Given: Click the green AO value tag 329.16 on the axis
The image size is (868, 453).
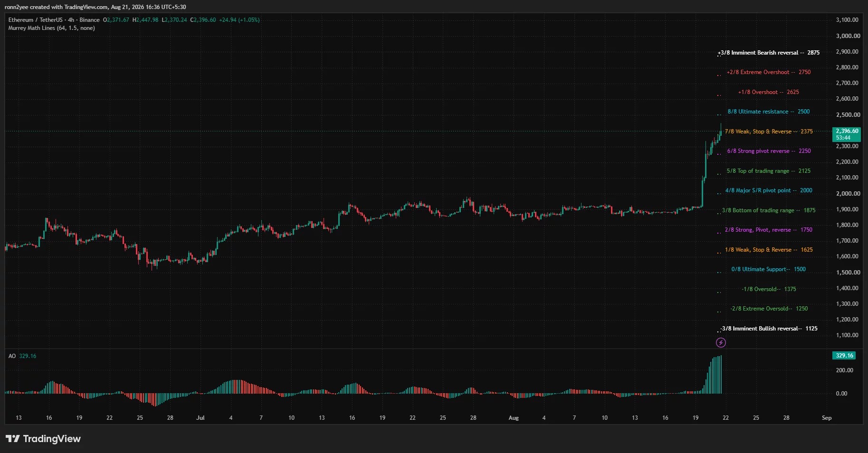Looking at the screenshot, I should [844, 356].
